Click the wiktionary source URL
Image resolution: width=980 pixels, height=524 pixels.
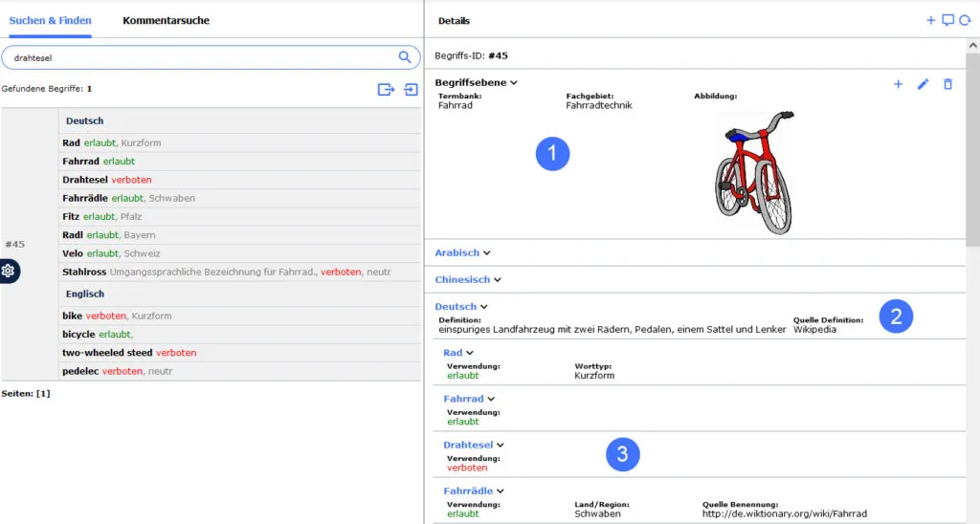click(785, 514)
